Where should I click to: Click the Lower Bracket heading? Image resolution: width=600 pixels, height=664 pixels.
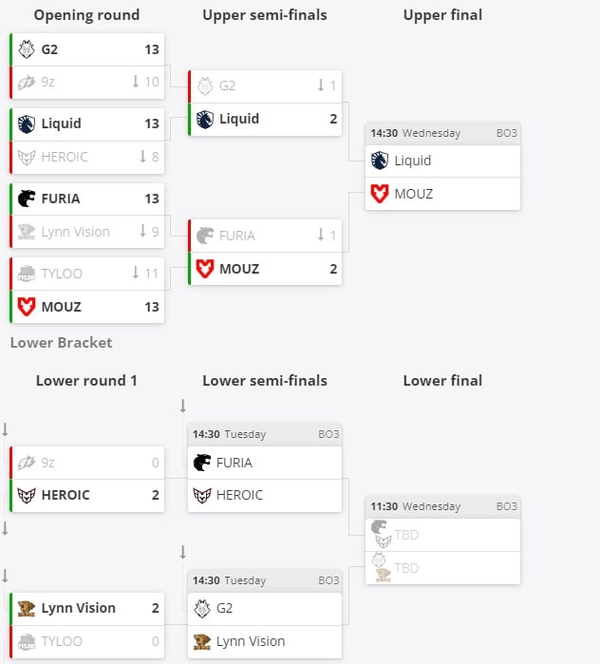point(61,343)
